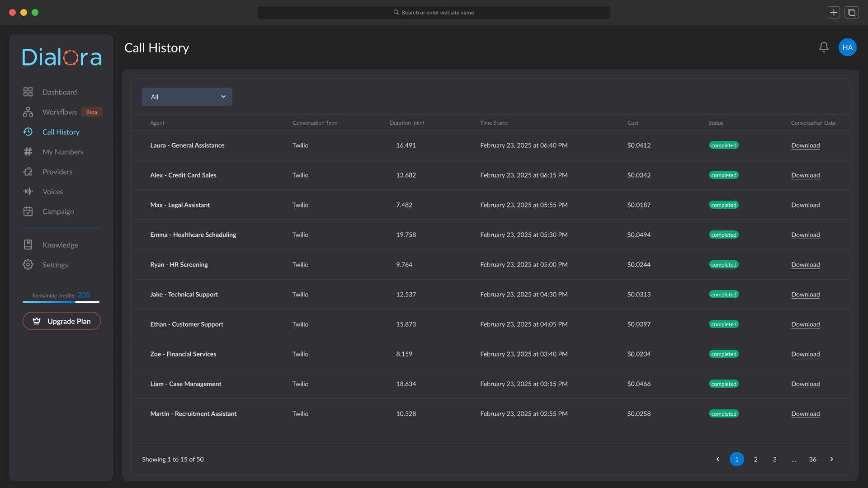Go to previous page arrow
This screenshot has height=488, width=868.
pyautogui.click(x=717, y=459)
